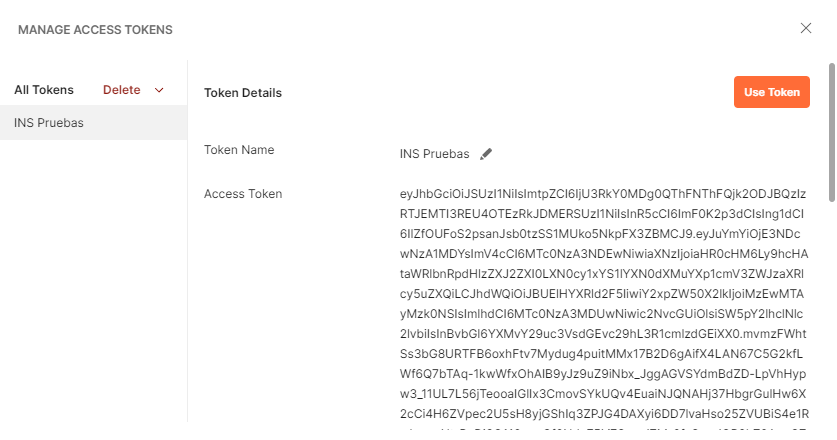Click the All Tokens heading
Viewport: 837px width, 440px height.
click(x=44, y=90)
